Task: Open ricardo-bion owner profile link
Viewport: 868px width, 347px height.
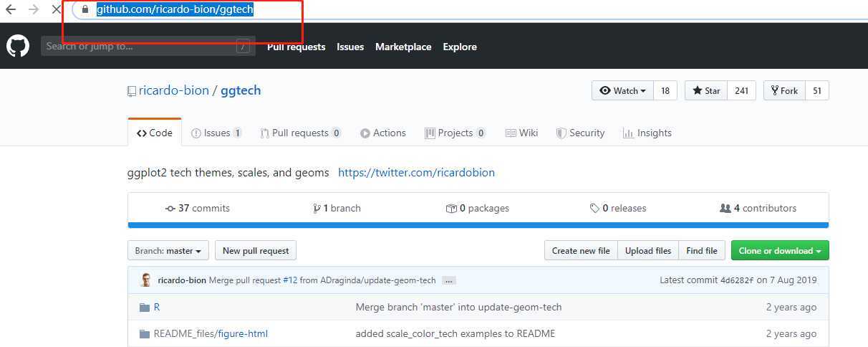Action: coord(174,90)
